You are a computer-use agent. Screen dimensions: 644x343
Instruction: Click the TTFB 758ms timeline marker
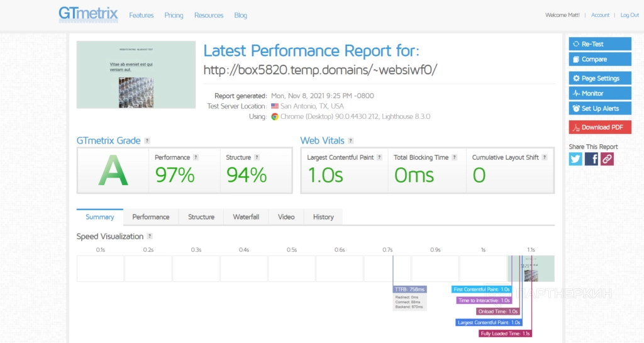[x=410, y=290]
